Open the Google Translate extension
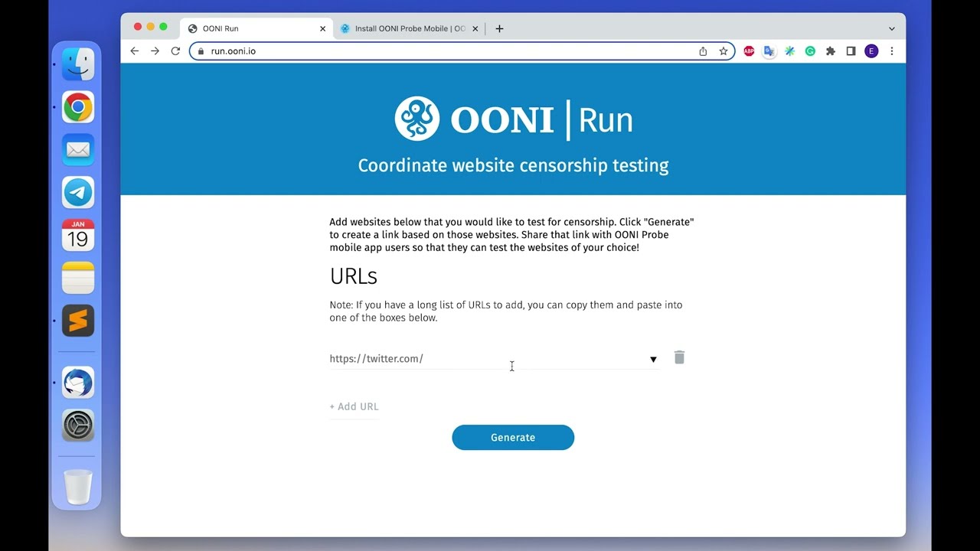The height and width of the screenshot is (551, 980). [x=769, y=51]
